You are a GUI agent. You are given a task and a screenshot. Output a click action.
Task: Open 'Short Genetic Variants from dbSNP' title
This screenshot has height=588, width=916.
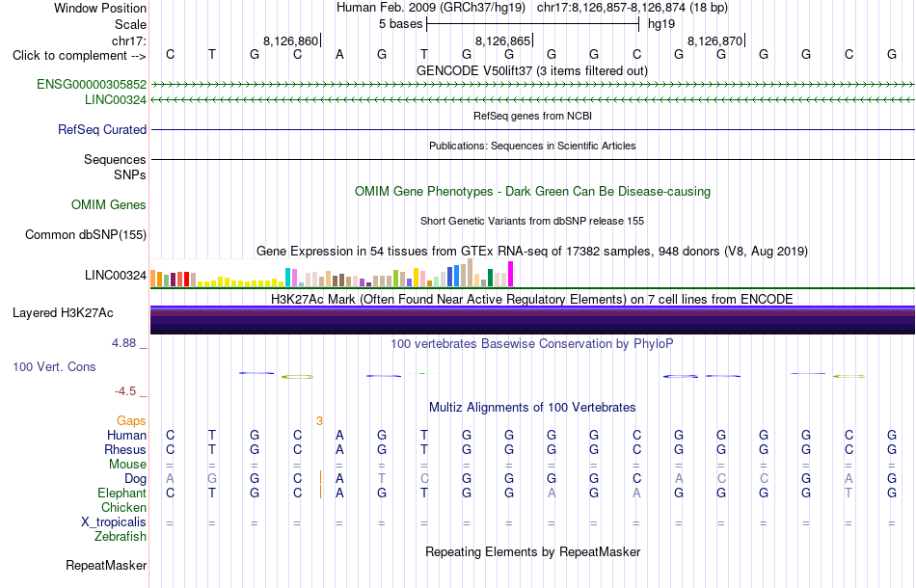(532, 221)
